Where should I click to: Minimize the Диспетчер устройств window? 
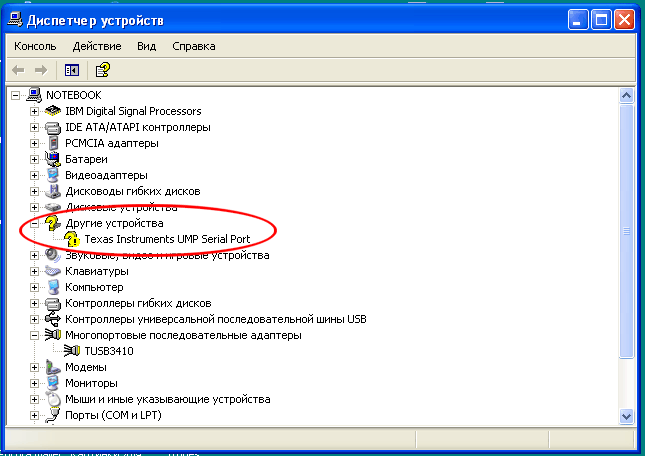(578, 20)
